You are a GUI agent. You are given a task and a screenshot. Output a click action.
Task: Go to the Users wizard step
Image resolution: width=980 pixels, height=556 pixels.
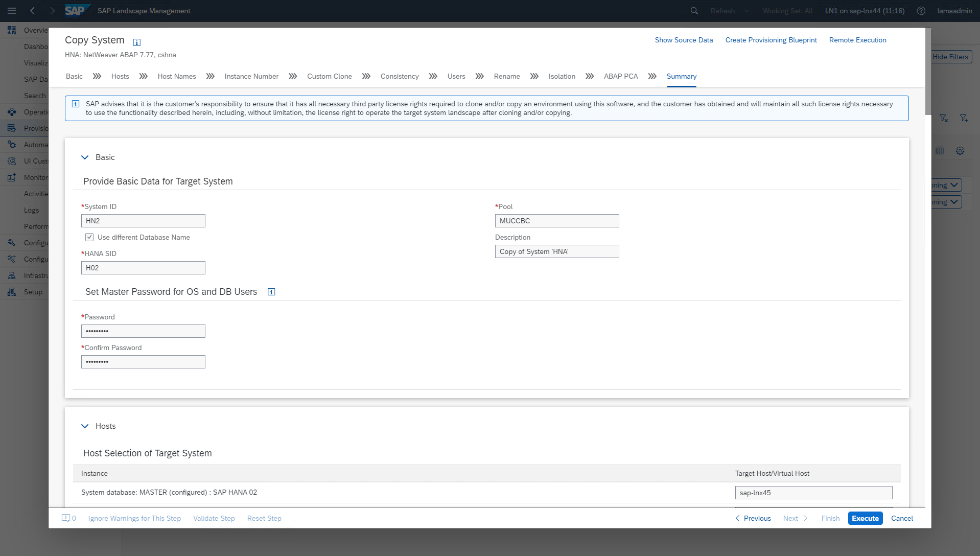coord(456,76)
